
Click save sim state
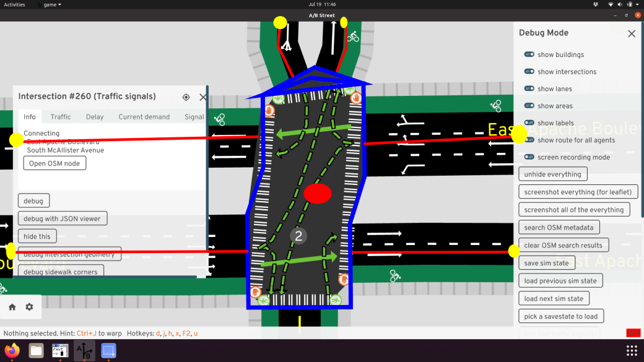(x=547, y=263)
